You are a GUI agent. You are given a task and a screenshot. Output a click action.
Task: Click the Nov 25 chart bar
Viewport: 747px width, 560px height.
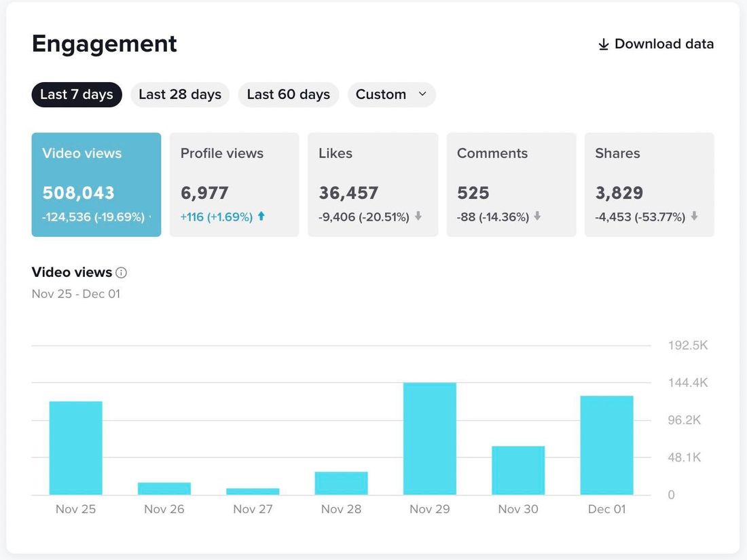[76, 447]
